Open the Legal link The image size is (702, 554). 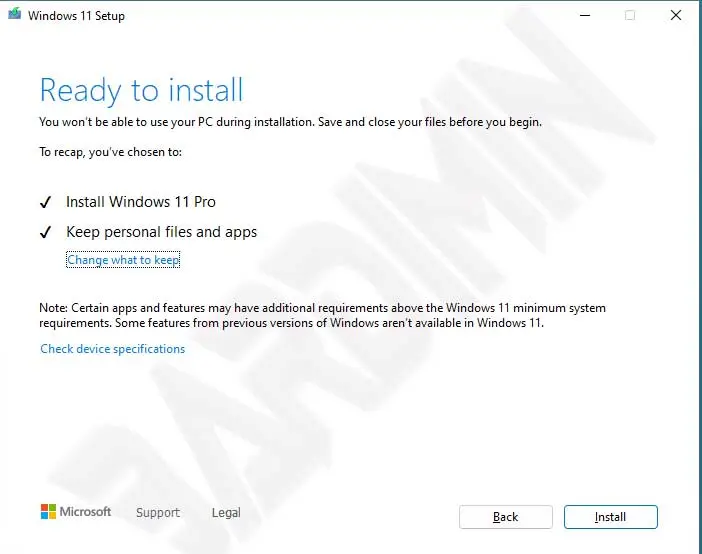click(226, 512)
